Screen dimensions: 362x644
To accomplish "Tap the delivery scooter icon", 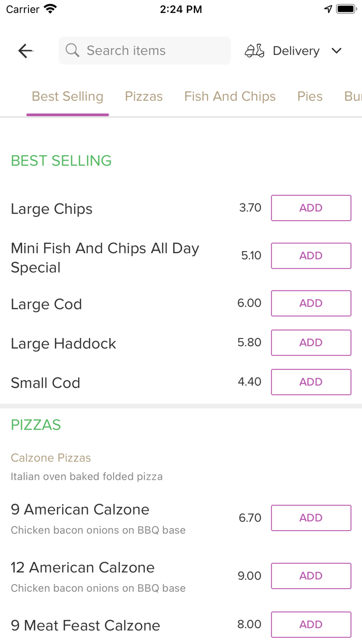I will (254, 51).
